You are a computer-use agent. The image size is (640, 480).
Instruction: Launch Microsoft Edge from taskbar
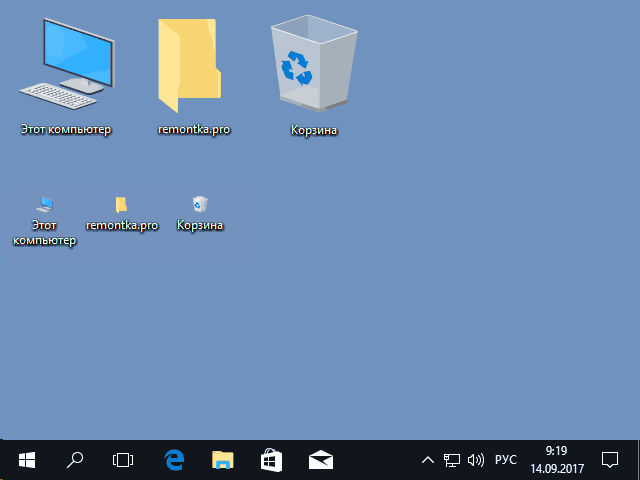174,460
